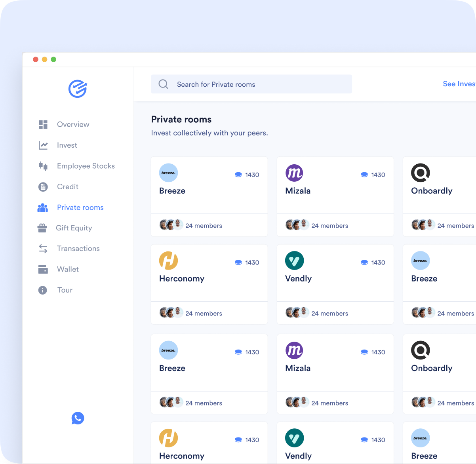Select the teal Vendly logo in the second row

point(294,261)
